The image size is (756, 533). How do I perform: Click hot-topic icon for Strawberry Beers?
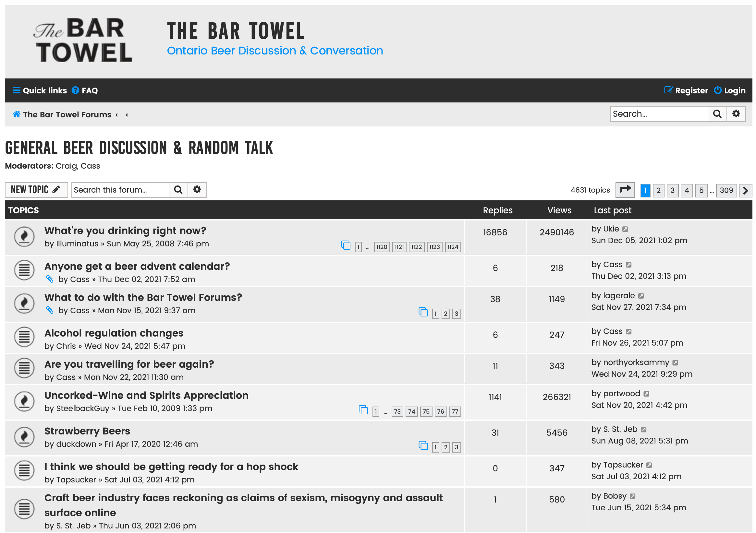(x=24, y=437)
